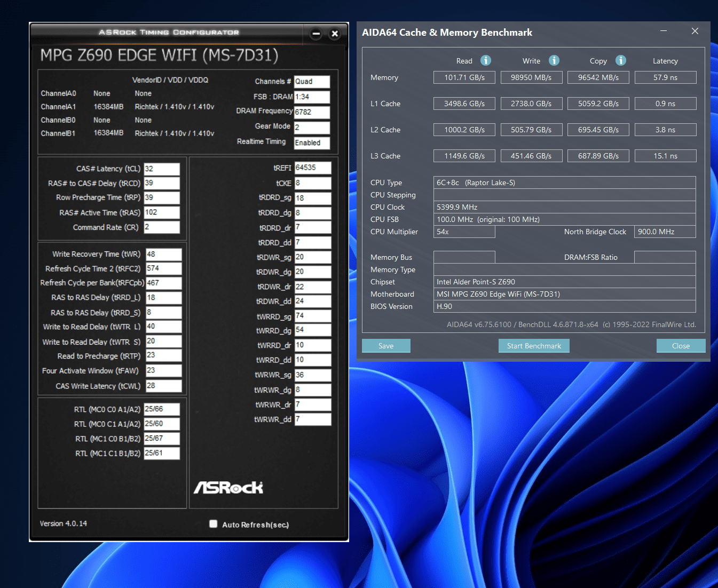718x588 pixels.
Task: Select the Four Activate Window (tFAW) field
Action: coord(163,370)
